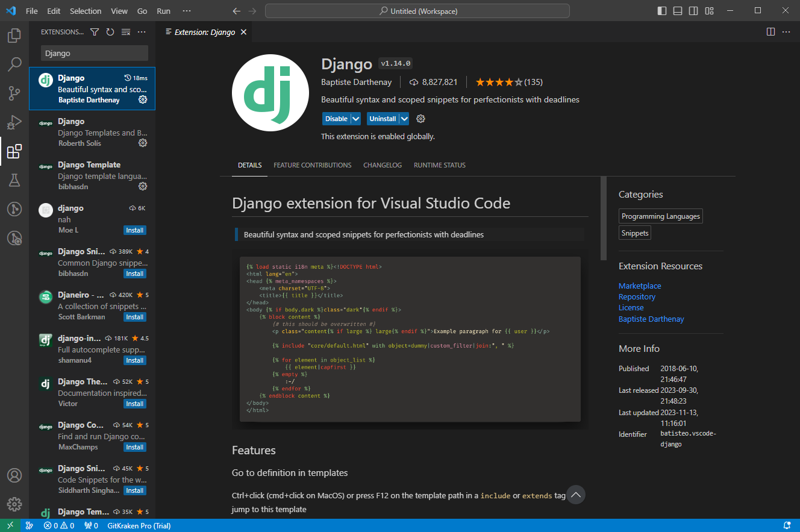
Task: Open the Testing flask icon
Action: coord(14,180)
